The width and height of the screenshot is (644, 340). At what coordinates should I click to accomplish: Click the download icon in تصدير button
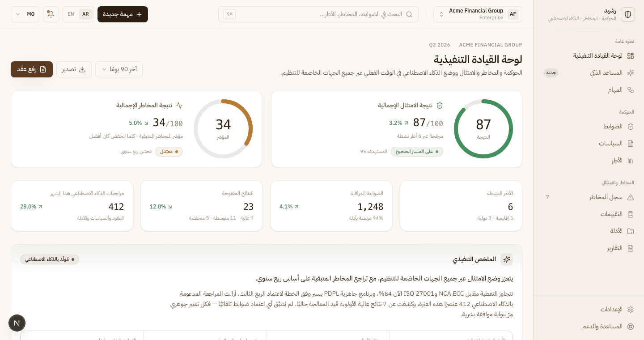(82, 69)
